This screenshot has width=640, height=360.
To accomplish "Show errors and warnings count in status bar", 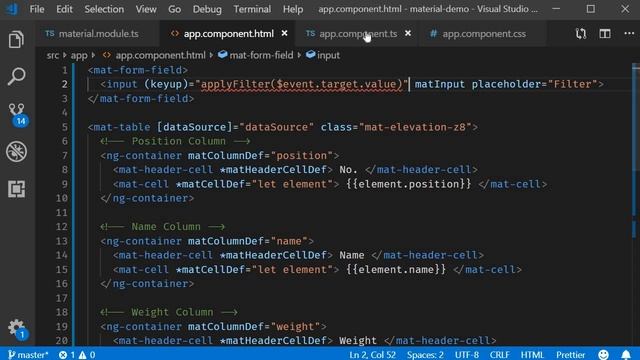I will [77, 355].
